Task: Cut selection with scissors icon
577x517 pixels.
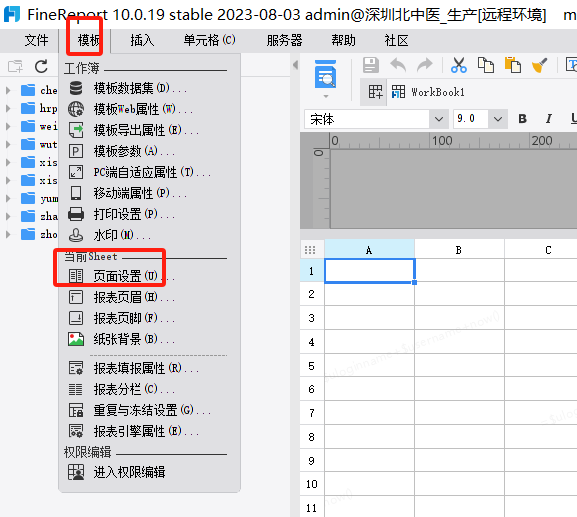Action: (459, 65)
